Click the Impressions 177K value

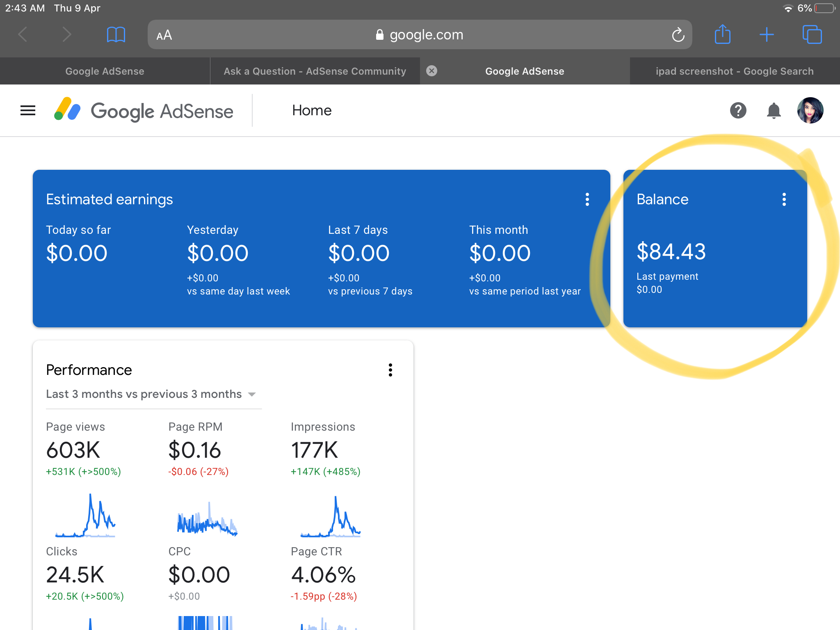click(x=314, y=450)
